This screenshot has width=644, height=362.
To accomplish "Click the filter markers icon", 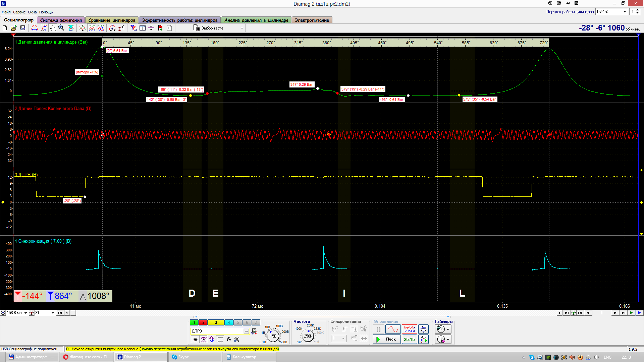I will click(133, 28).
